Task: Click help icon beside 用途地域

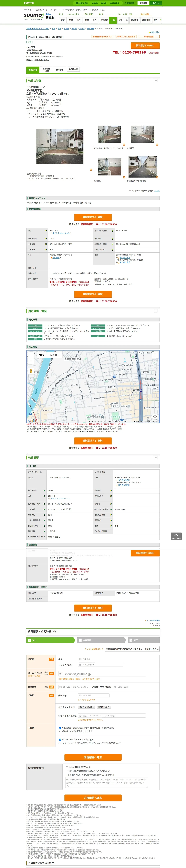Action: point(44,531)
